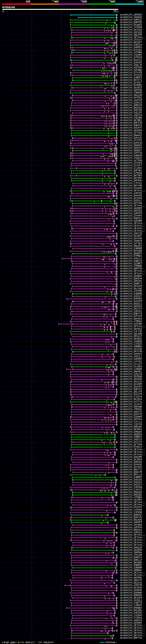Click the orange ~40% identity legend bar
Viewport: 146px width, 644px height.
pyautogui.click(x=45, y=4)
